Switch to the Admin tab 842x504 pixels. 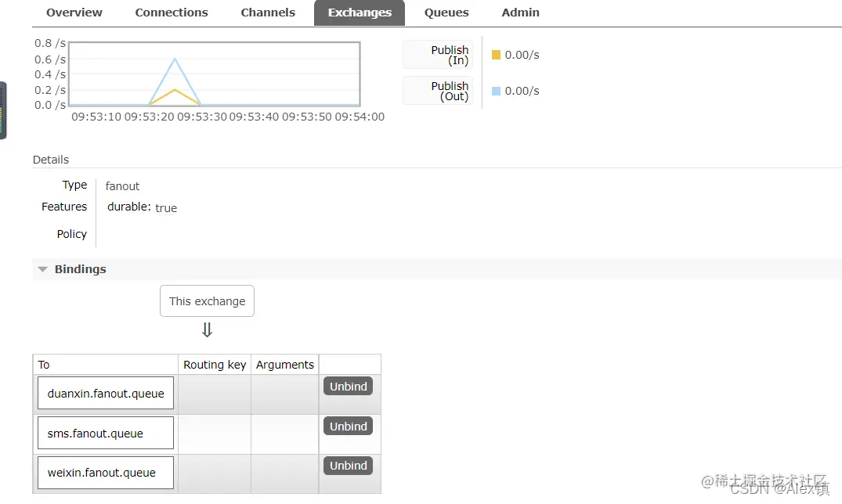tap(520, 13)
